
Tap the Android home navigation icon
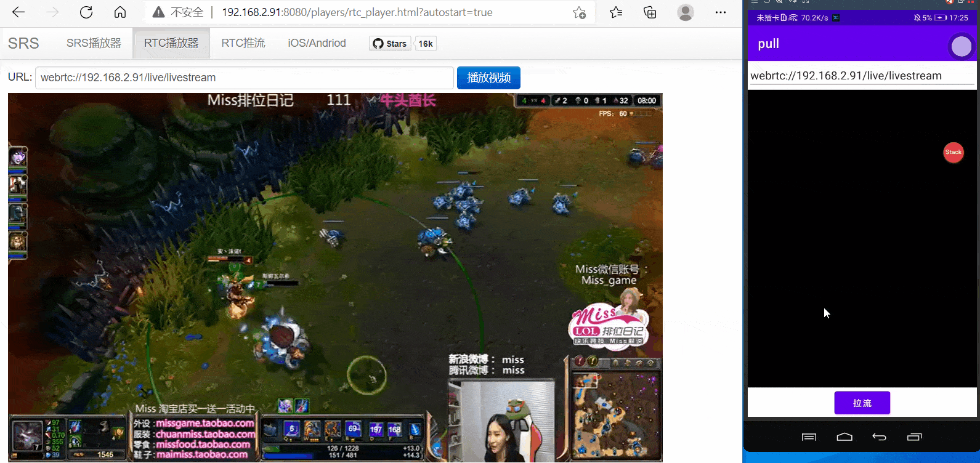(844, 437)
